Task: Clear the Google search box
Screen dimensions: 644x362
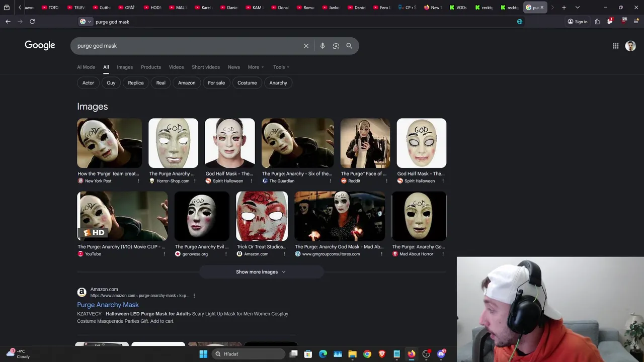Action: pyautogui.click(x=306, y=46)
